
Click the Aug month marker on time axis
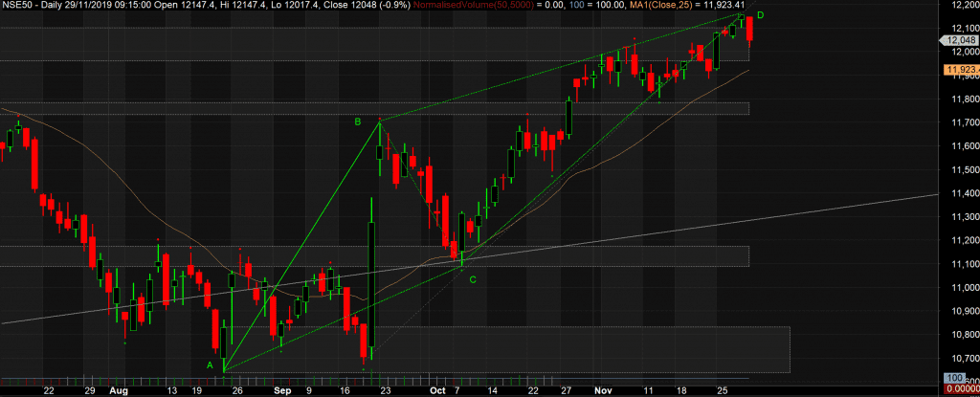(x=119, y=391)
